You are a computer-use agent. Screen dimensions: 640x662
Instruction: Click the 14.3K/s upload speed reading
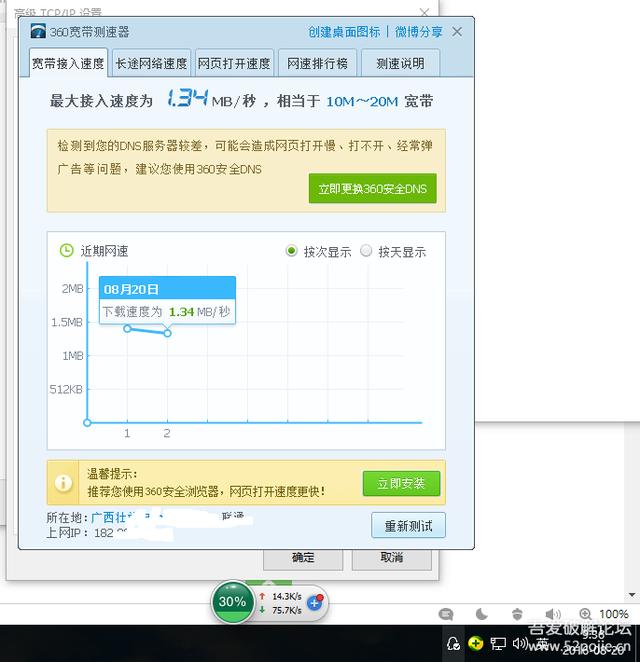pyautogui.click(x=287, y=596)
